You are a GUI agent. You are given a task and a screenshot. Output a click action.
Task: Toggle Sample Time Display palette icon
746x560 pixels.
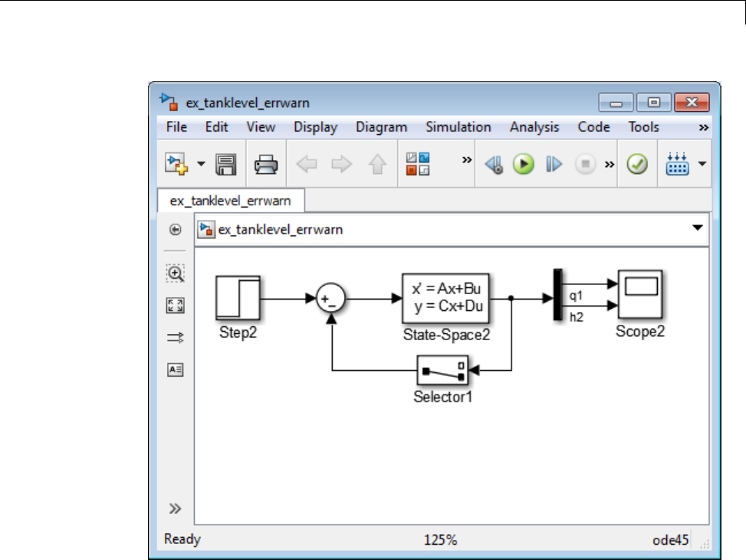[x=175, y=338]
